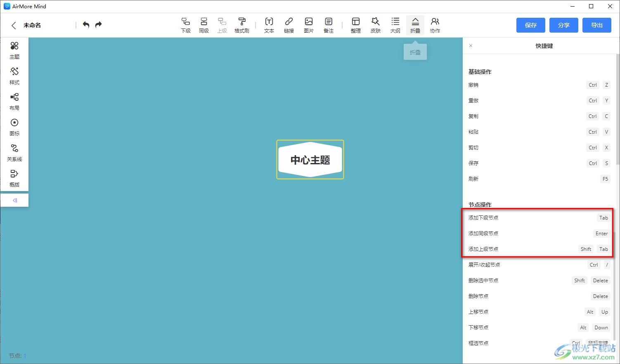Click the 未命名 document title
Viewport: 620px width, 364px height.
pyautogui.click(x=32, y=25)
